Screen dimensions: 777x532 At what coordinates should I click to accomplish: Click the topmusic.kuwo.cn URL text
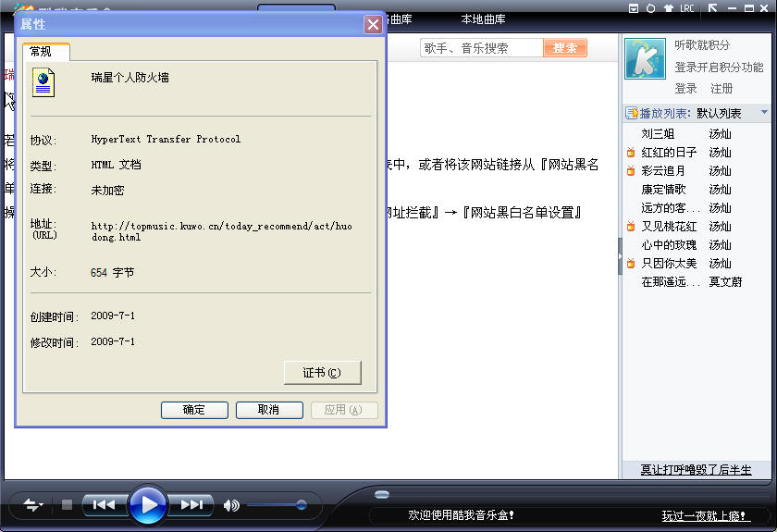tap(221, 231)
